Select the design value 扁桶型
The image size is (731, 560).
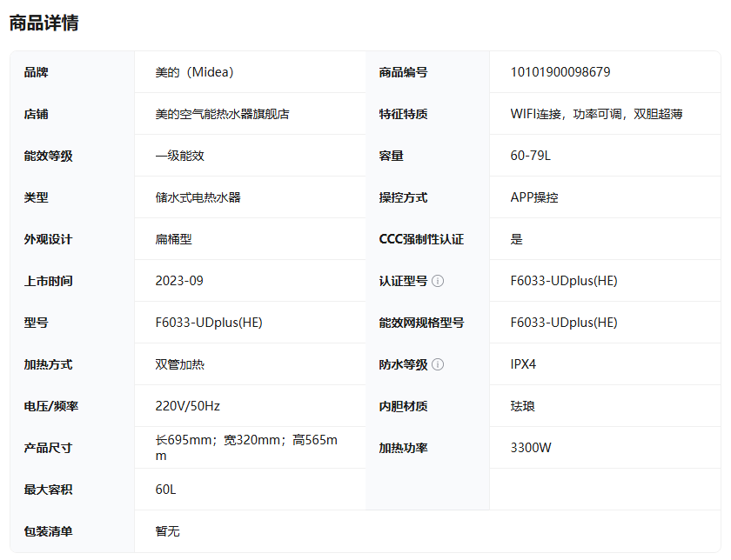(174, 239)
